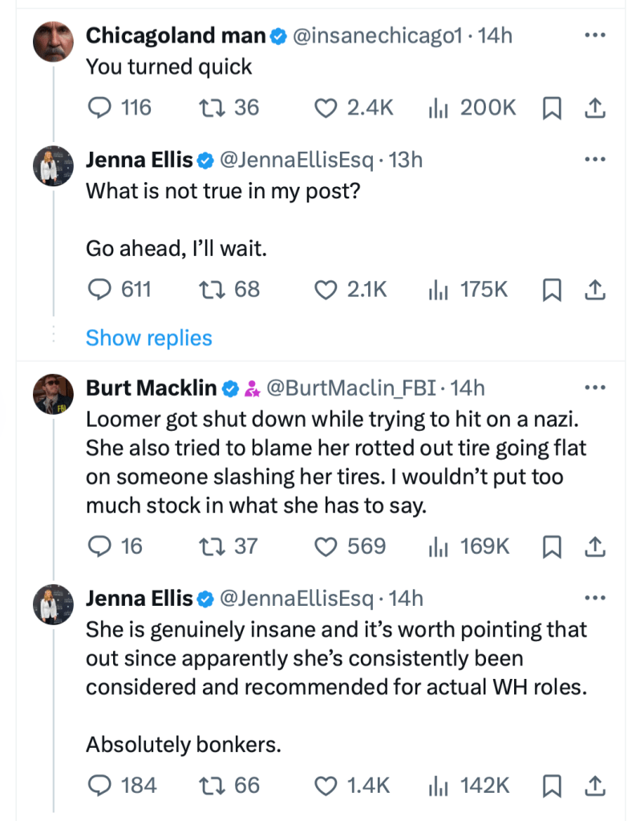Bookmark Burt Macklin's tweet
644x821 pixels.
click(552, 547)
